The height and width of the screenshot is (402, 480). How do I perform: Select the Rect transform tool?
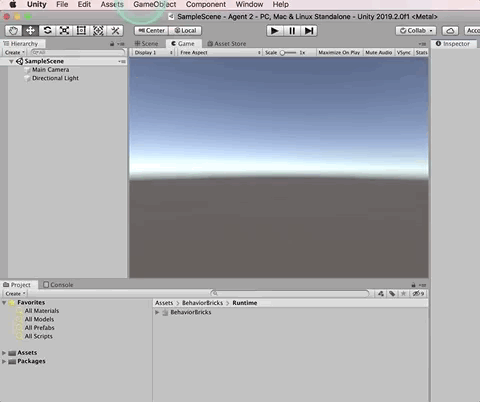click(x=81, y=31)
